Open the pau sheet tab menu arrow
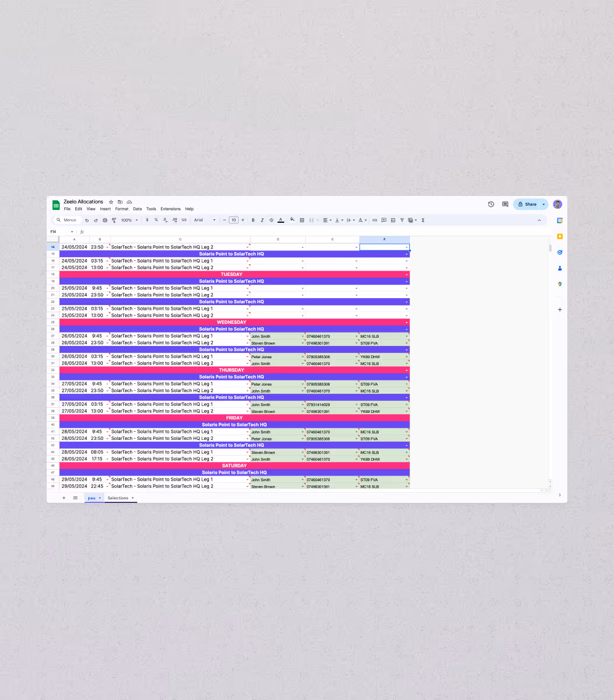Screen dimensions: 614x700 [100, 498]
